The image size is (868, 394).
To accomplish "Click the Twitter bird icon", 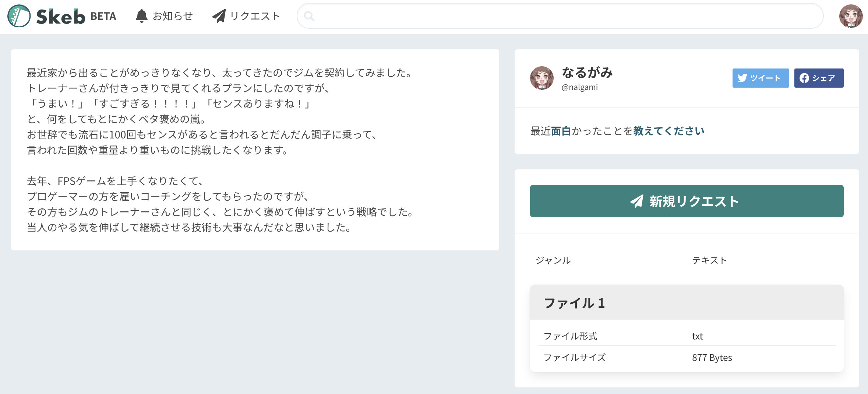I will pyautogui.click(x=742, y=78).
